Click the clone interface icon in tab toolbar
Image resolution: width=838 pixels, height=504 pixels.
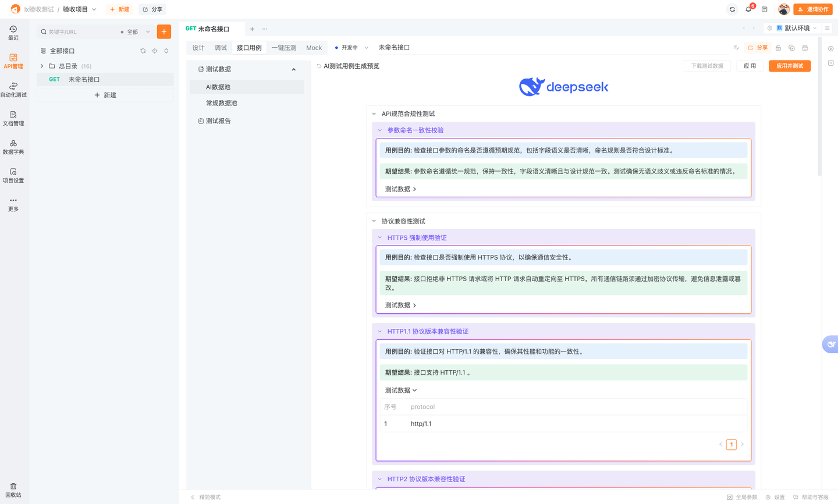(x=790, y=48)
